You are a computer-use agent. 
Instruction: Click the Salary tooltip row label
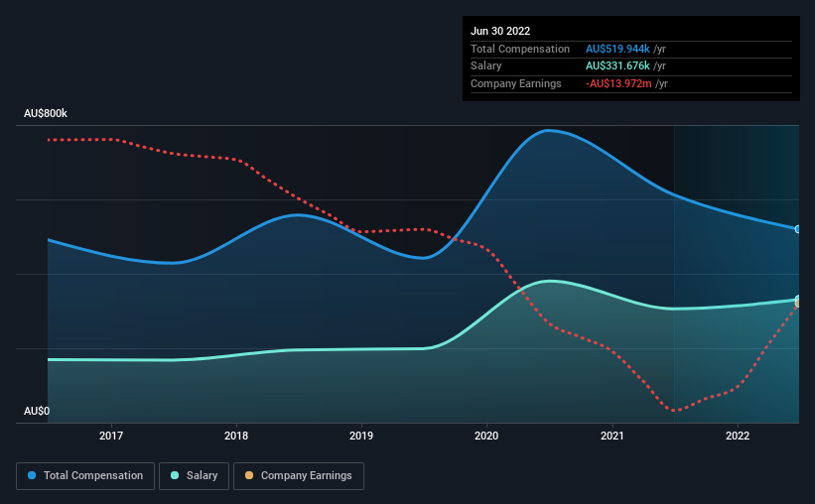pyautogui.click(x=486, y=66)
